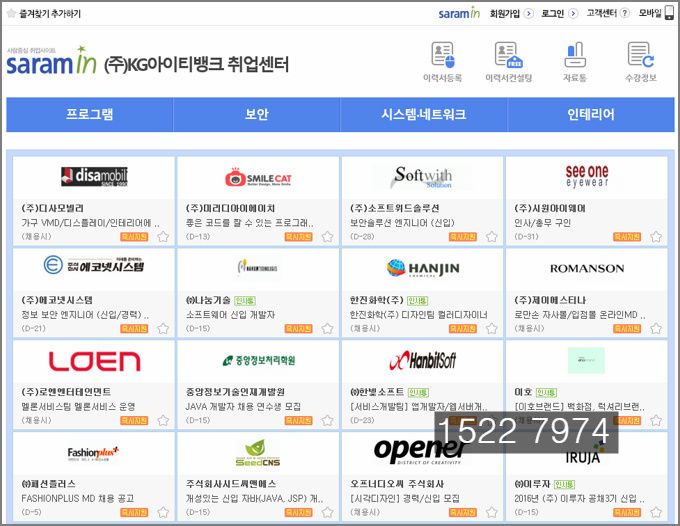
Task: Open job title 멜론서비스팀 멜론서비스 운영
Action: pyautogui.click(x=78, y=407)
